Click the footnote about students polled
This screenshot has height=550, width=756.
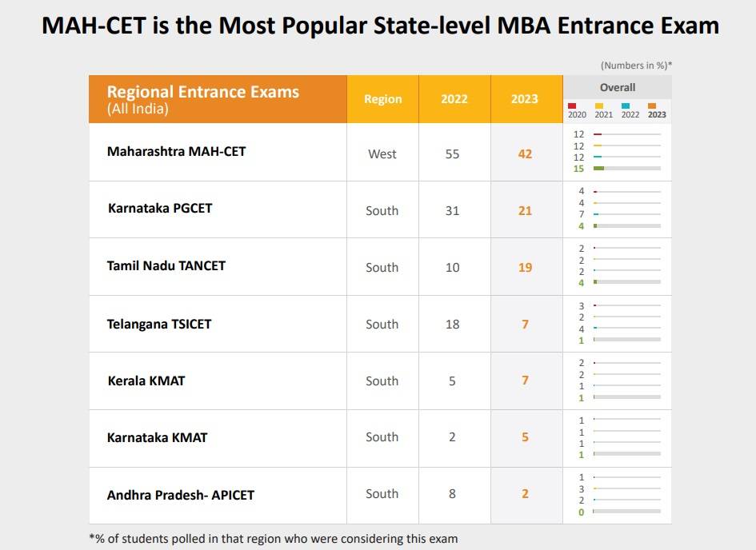(x=273, y=538)
